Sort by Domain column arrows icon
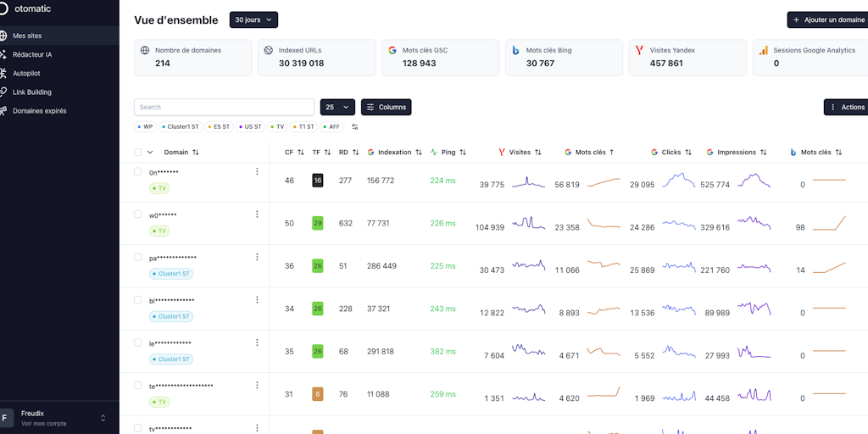Viewport: 868px width, 434px height. pyautogui.click(x=196, y=153)
